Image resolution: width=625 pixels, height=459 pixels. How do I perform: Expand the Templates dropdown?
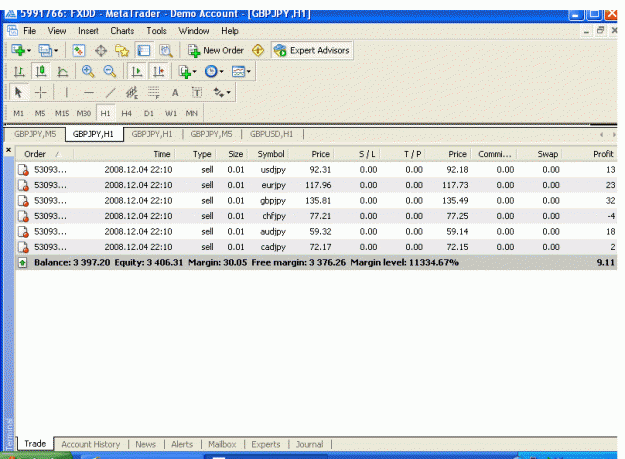point(248,72)
